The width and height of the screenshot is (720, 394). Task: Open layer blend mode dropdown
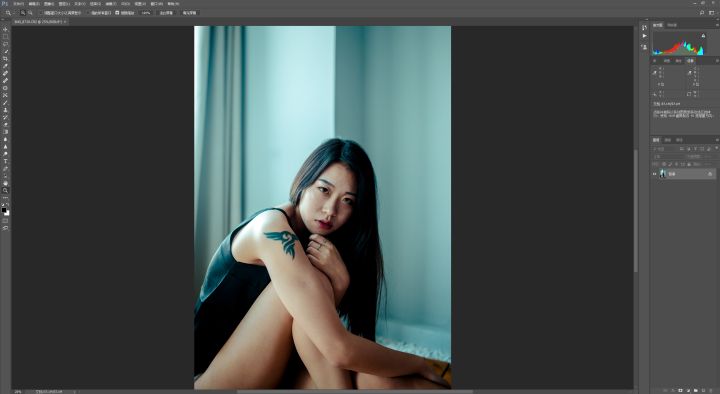pyautogui.click(x=668, y=157)
